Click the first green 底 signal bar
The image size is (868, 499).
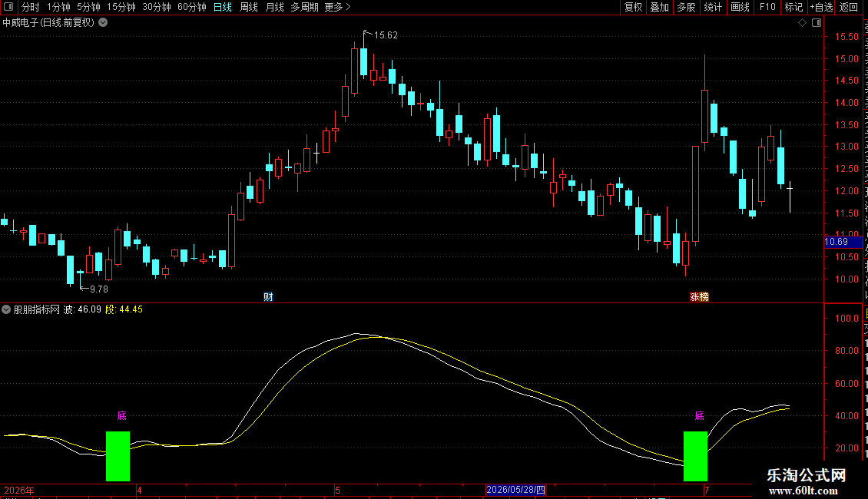click(118, 457)
